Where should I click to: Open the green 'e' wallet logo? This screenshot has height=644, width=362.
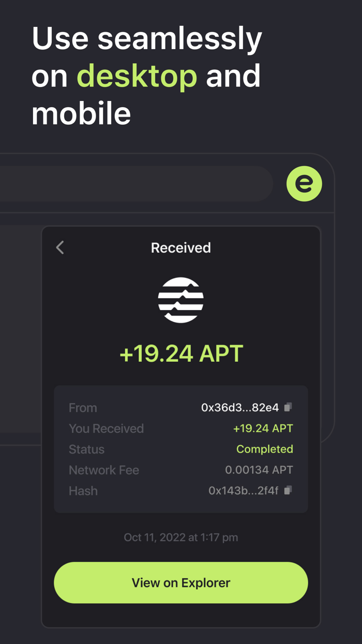point(304,184)
